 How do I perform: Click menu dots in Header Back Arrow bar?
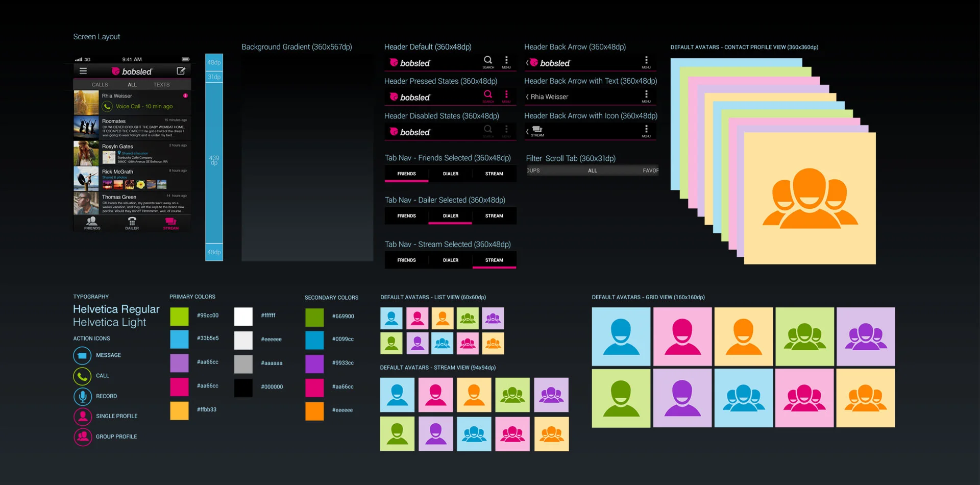pyautogui.click(x=646, y=60)
